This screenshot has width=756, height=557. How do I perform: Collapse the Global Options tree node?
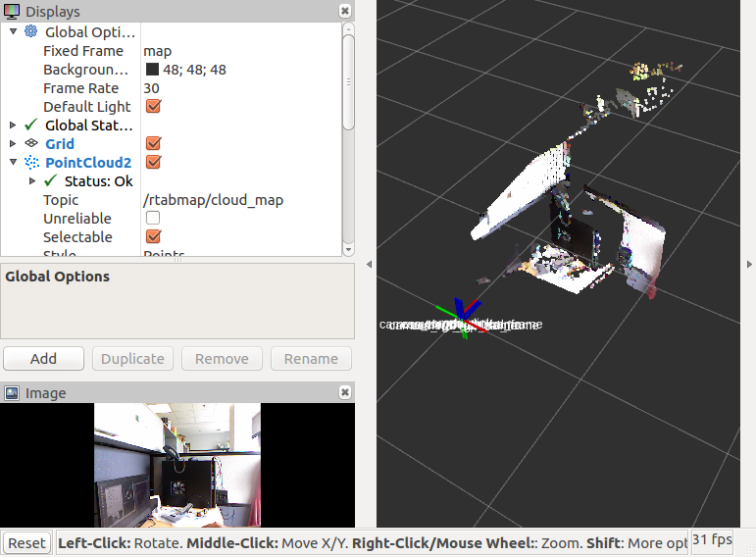click(x=13, y=32)
